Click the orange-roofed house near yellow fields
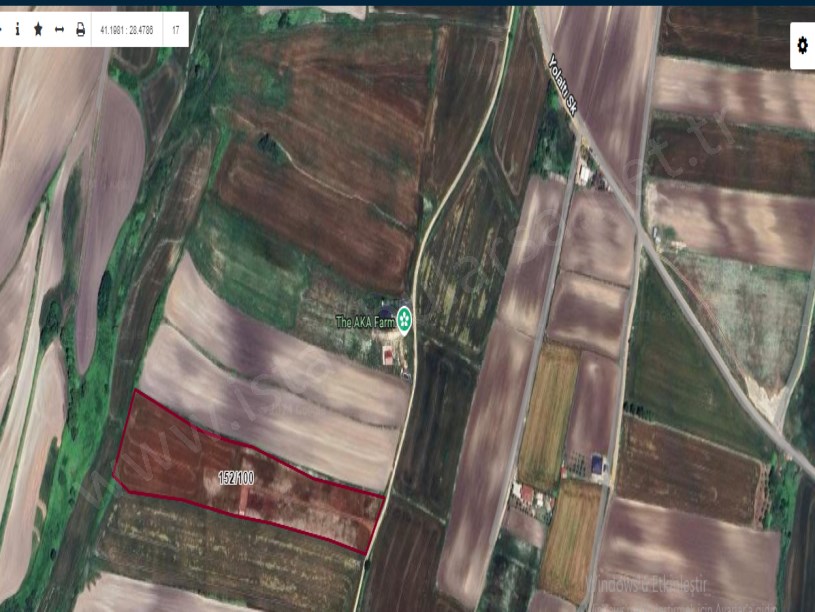The height and width of the screenshot is (612, 815). (x=525, y=493)
